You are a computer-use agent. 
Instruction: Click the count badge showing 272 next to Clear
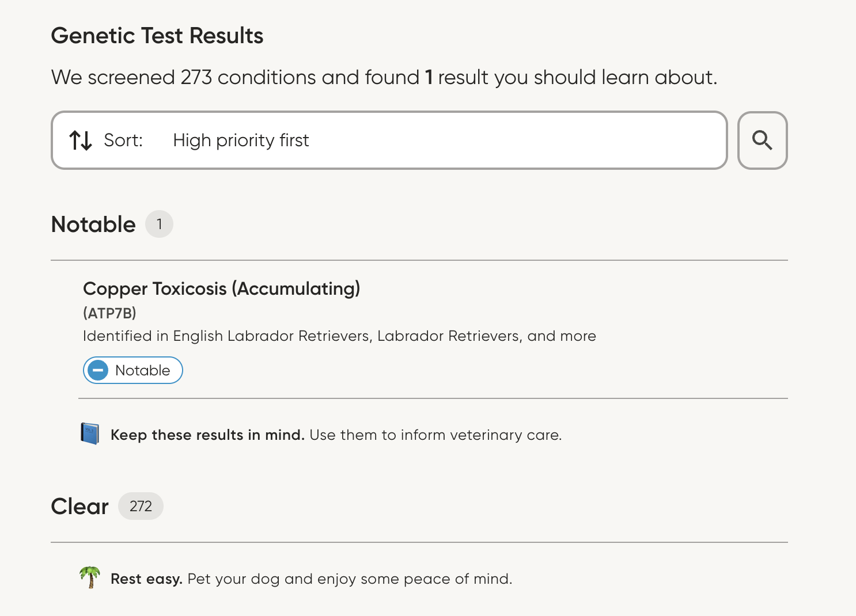tap(141, 506)
